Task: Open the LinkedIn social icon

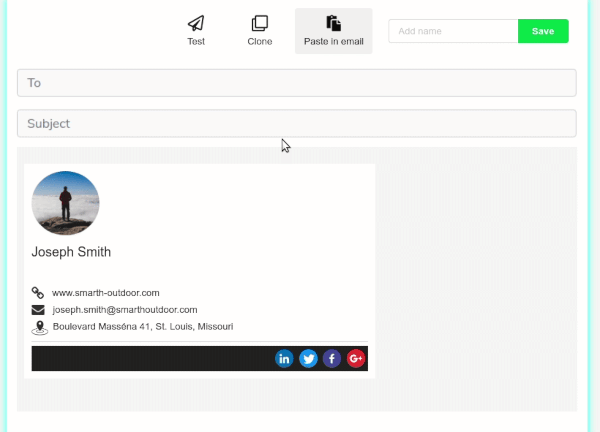Action: (284, 359)
